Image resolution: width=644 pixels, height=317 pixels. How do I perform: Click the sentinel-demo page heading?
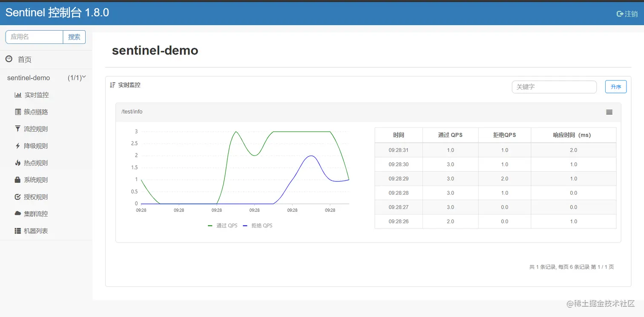click(155, 50)
